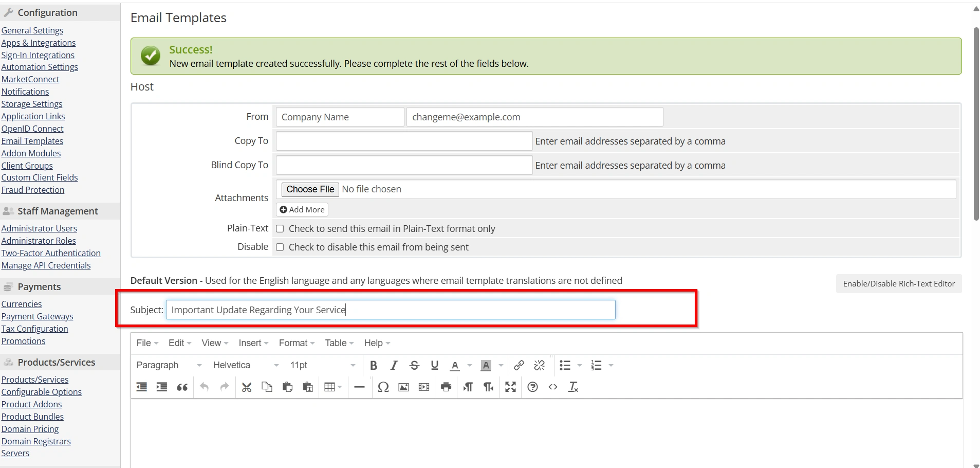The image size is (980, 468).
Task: Toggle bold formatting in the editor
Action: coord(374,365)
